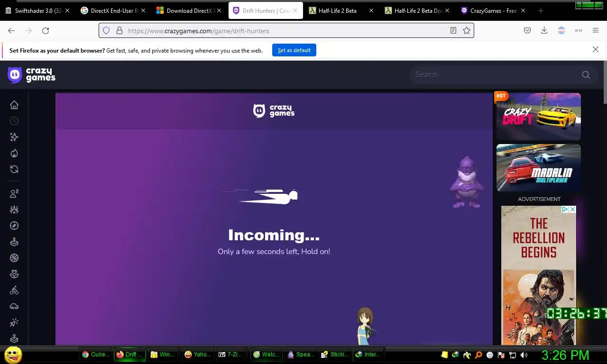Open Car category icon in sidebar
607x364 pixels.
pyautogui.click(x=14, y=306)
